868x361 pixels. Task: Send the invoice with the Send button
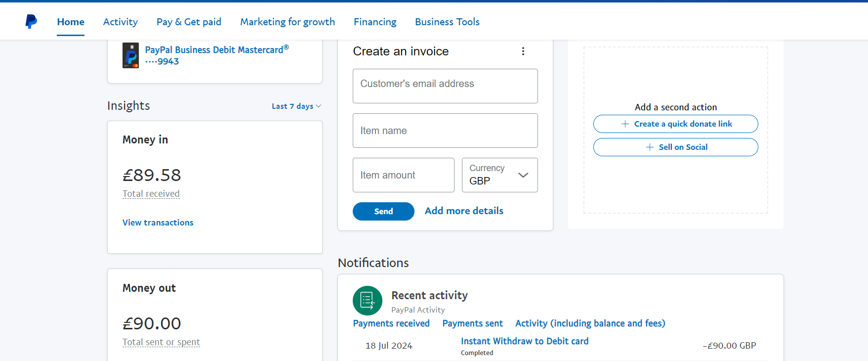click(x=383, y=211)
